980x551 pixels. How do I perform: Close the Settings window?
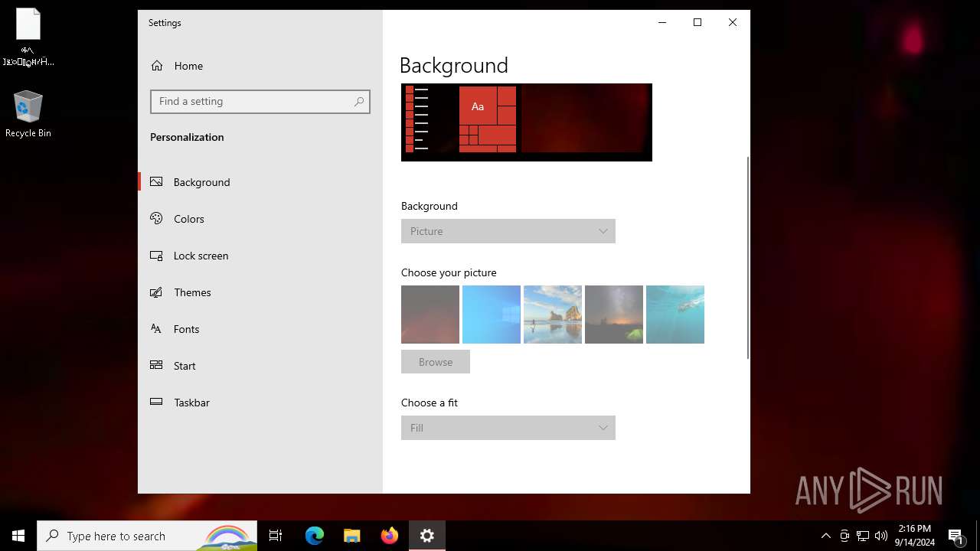[733, 22]
